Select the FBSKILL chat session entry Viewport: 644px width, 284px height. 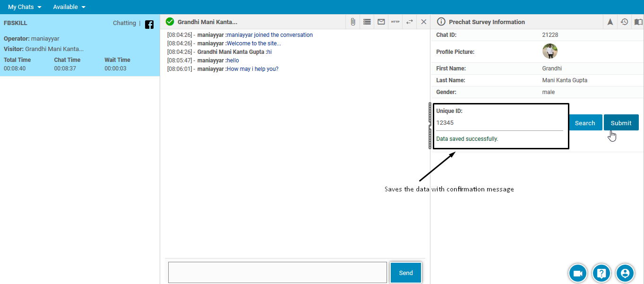pos(79,45)
